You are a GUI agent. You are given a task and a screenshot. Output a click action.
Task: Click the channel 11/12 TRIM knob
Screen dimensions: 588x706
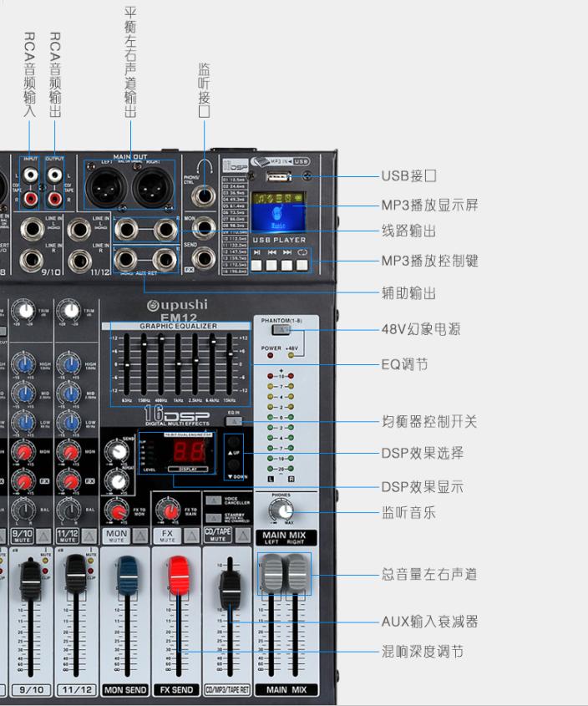[69, 311]
